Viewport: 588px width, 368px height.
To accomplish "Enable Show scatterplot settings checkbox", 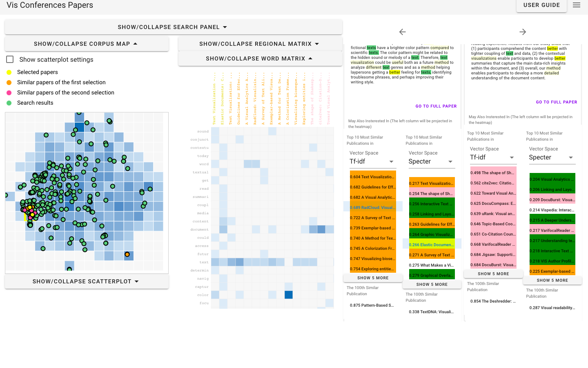I will coord(10,59).
